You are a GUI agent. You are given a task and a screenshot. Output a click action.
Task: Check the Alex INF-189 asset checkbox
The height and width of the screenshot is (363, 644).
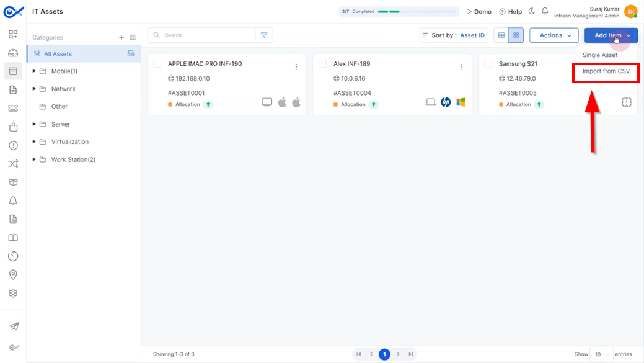click(x=323, y=64)
